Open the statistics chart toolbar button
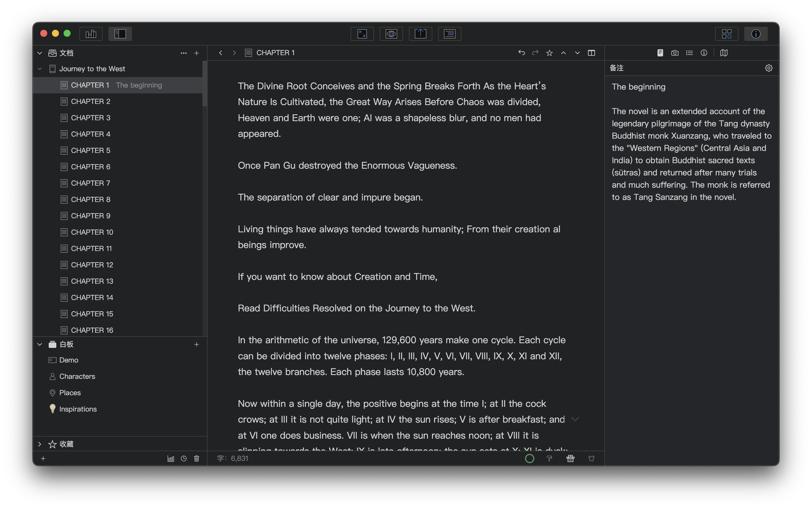 coord(91,34)
